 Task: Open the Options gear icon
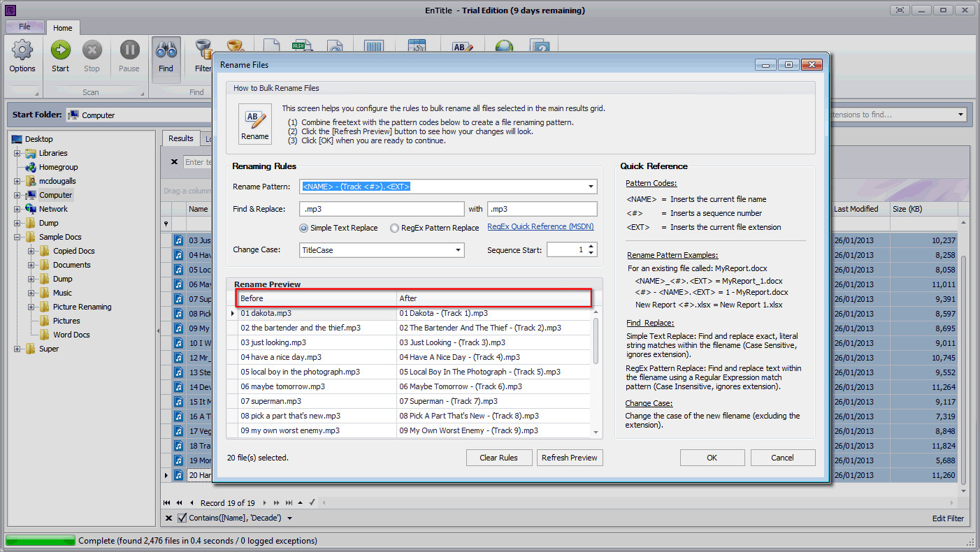point(22,57)
